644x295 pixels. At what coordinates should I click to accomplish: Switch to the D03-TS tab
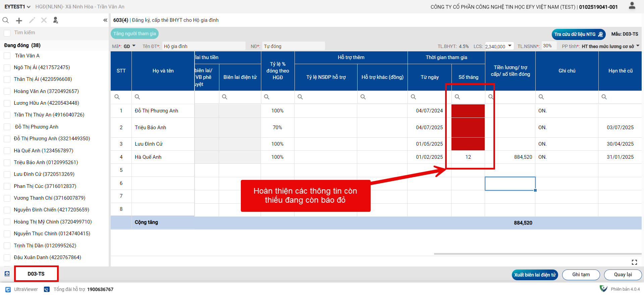click(x=36, y=274)
